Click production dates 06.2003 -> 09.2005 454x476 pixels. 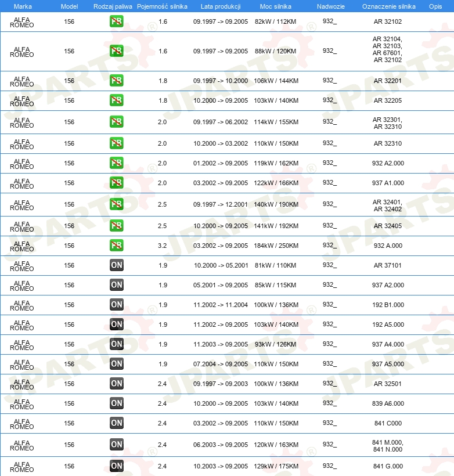click(x=221, y=445)
